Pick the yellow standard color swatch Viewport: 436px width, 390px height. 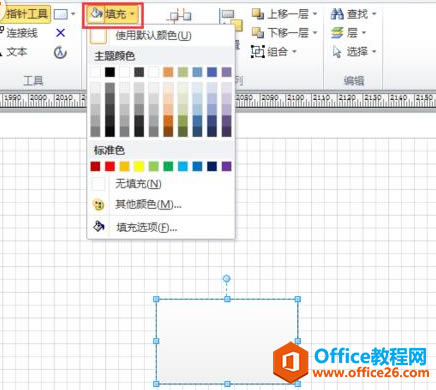139,166
